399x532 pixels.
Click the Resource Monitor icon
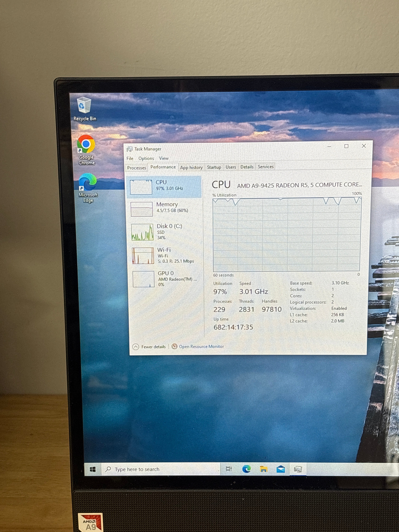pos(175,346)
